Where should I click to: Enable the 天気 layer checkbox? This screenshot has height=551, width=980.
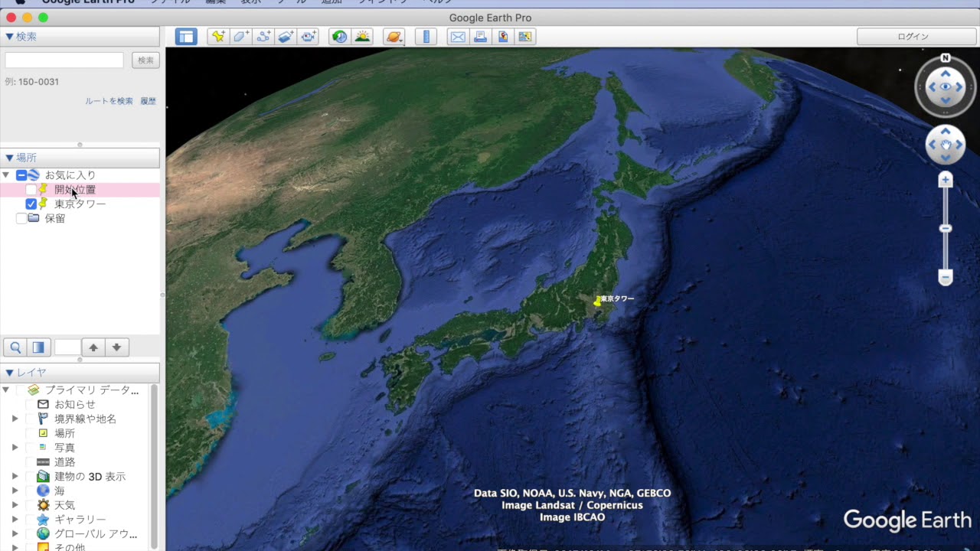(31, 505)
